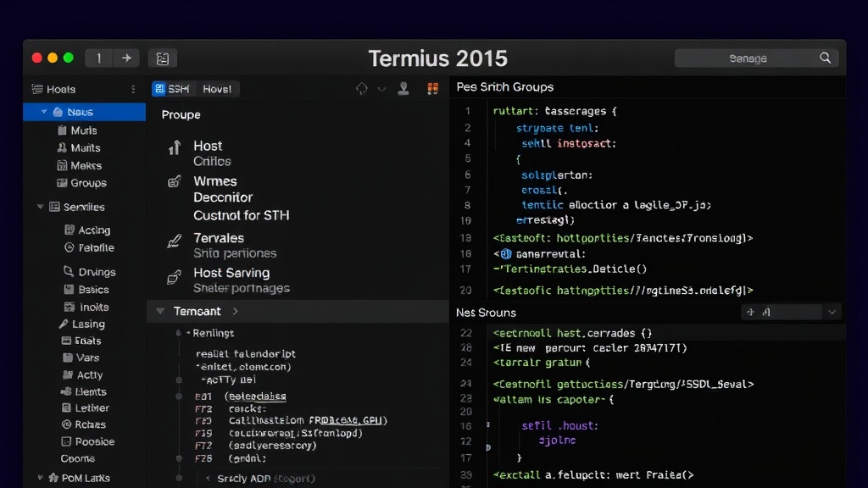Select the Lasing key icon

tap(64, 324)
